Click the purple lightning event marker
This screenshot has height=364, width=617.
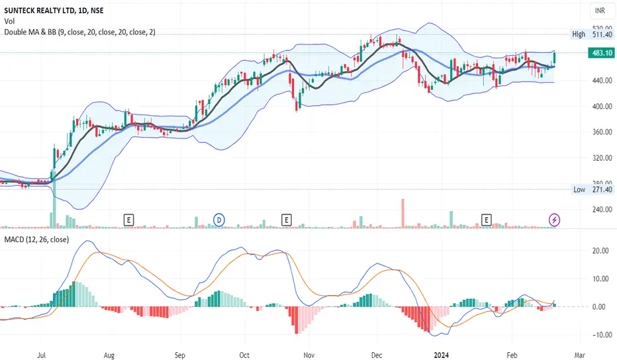(554, 220)
